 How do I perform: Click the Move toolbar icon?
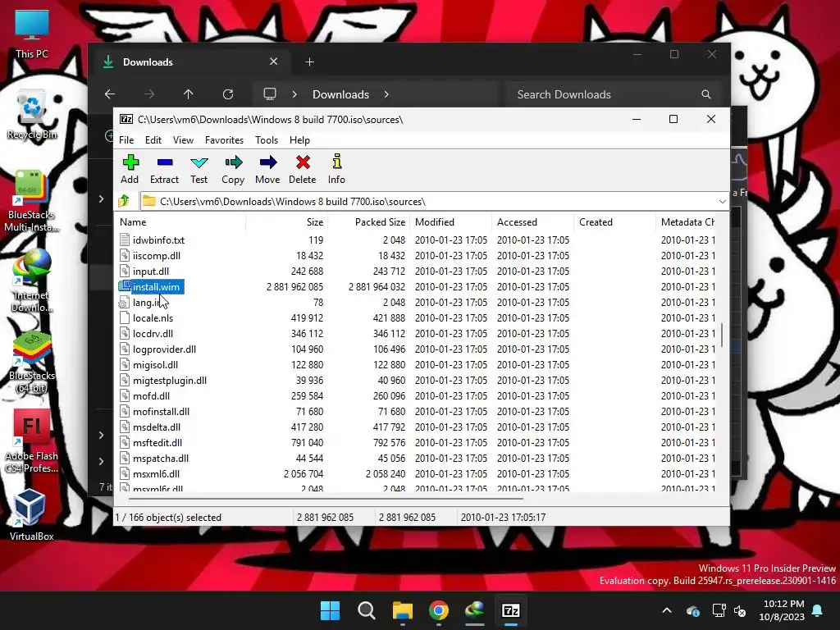tap(267, 169)
